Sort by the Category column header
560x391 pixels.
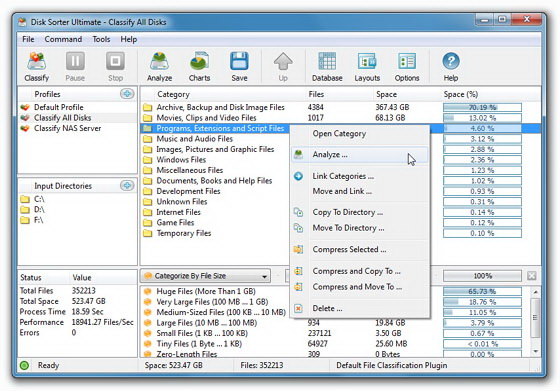223,94
